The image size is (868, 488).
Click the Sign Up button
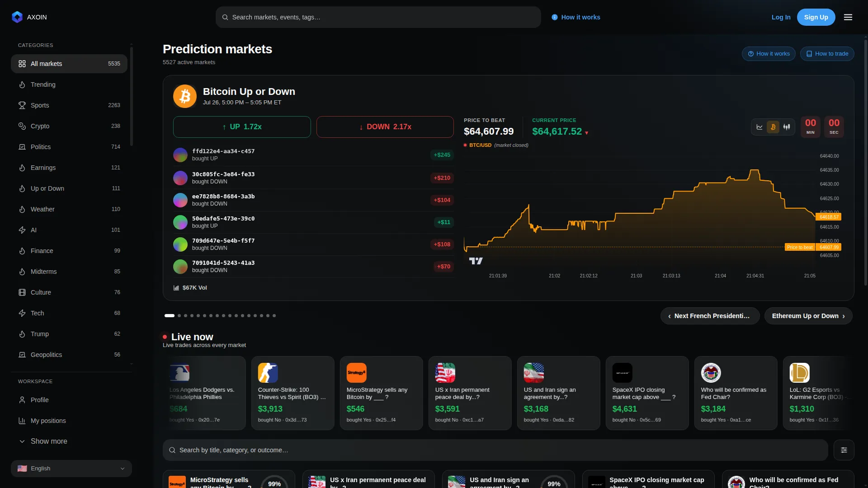point(816,17)
